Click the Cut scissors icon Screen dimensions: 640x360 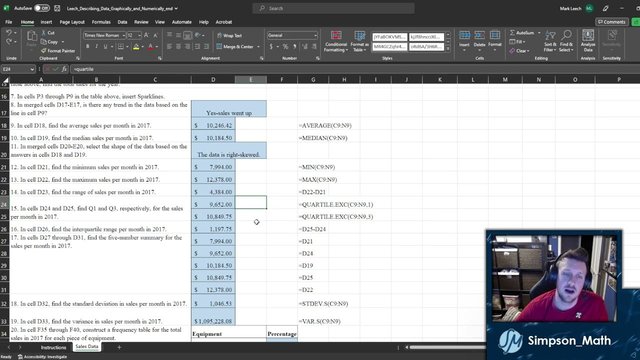[x=44, y=33]
